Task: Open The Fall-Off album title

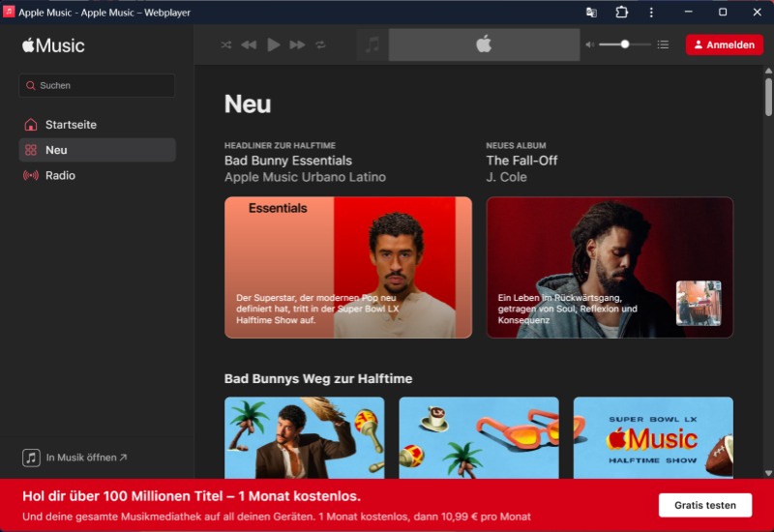Action: [x=521, y=161]
